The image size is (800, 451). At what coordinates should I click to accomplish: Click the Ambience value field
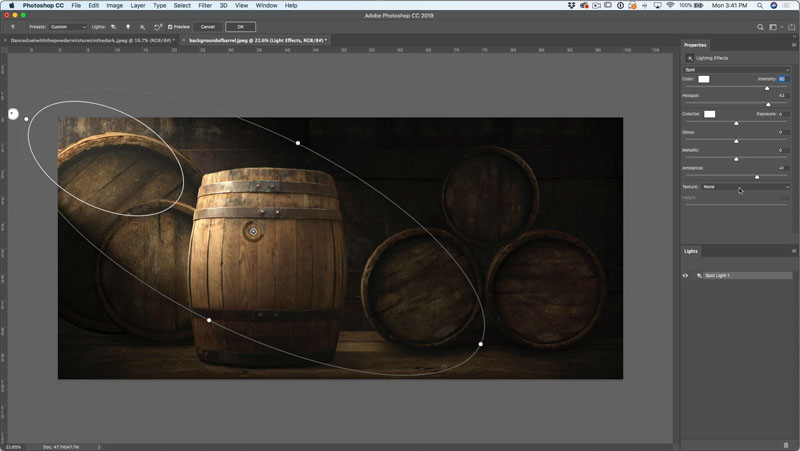pos(784,168)
